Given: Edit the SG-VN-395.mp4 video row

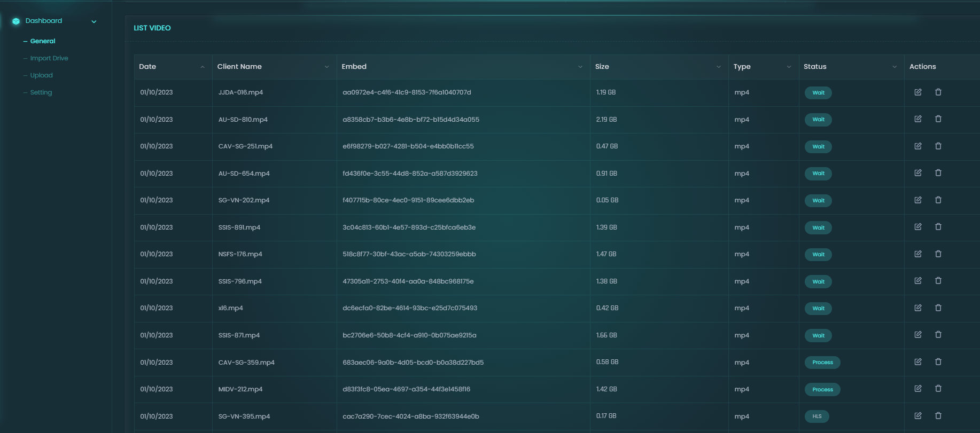Looking at the screenshot, I should (918, 416).
